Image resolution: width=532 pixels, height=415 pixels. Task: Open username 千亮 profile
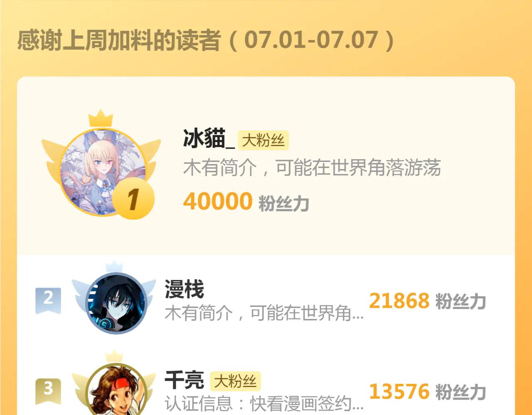tap(185, 380)
